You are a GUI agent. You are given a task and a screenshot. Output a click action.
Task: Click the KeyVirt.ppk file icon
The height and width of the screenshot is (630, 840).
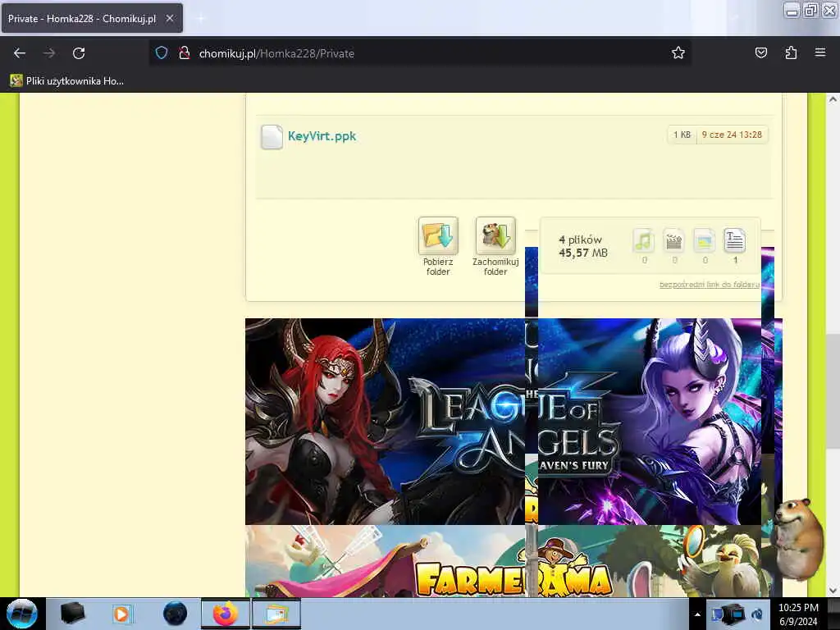[272, 137]
